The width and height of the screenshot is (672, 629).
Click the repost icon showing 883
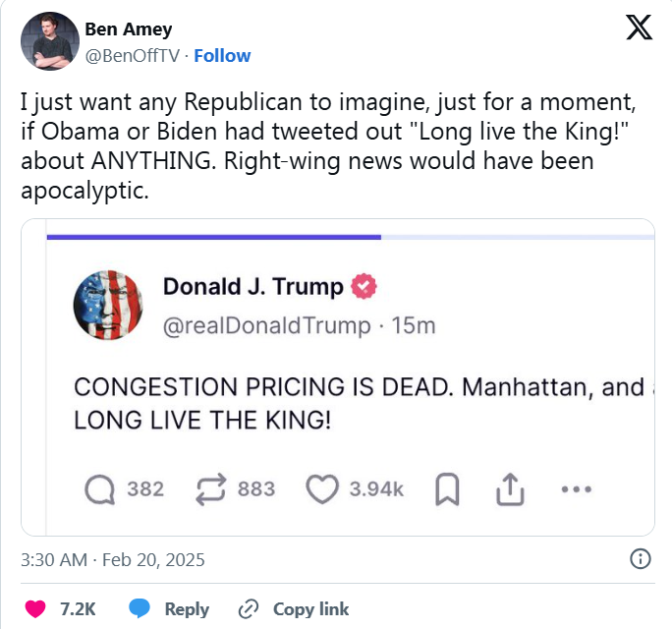pos(213,488)
